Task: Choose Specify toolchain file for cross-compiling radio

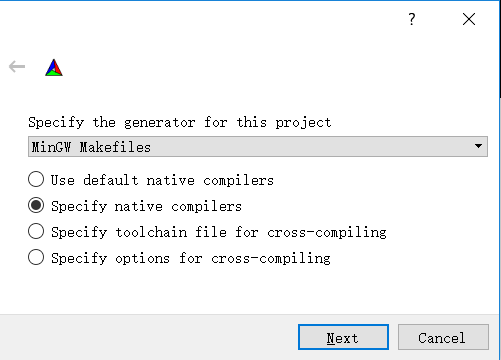Action: tap(36, 231)
